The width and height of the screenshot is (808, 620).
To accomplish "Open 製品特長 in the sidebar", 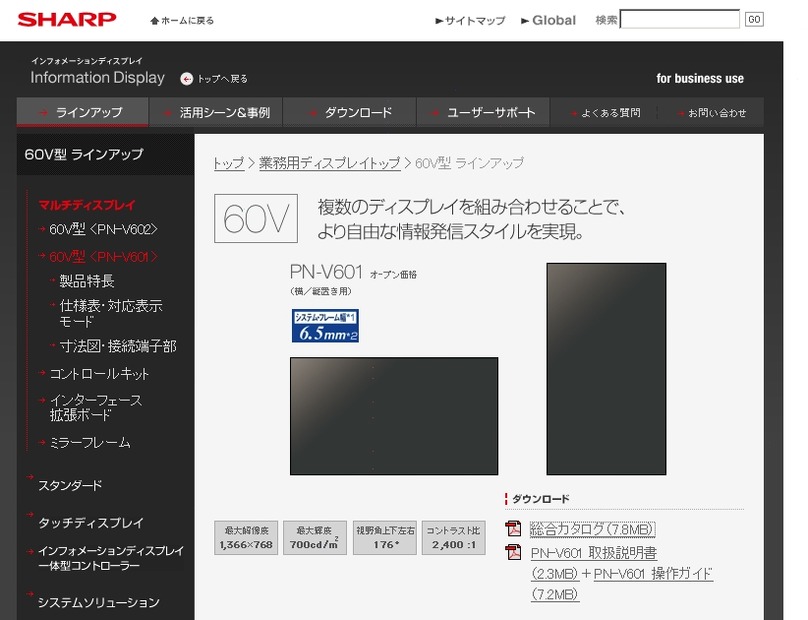I will 87,281.
